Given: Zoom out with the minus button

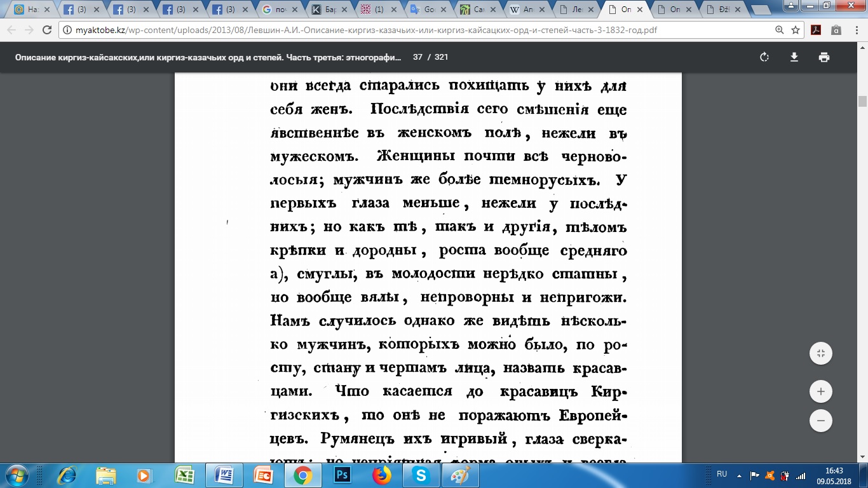Looking at the screenshot, I should click(x=821, y=421).
